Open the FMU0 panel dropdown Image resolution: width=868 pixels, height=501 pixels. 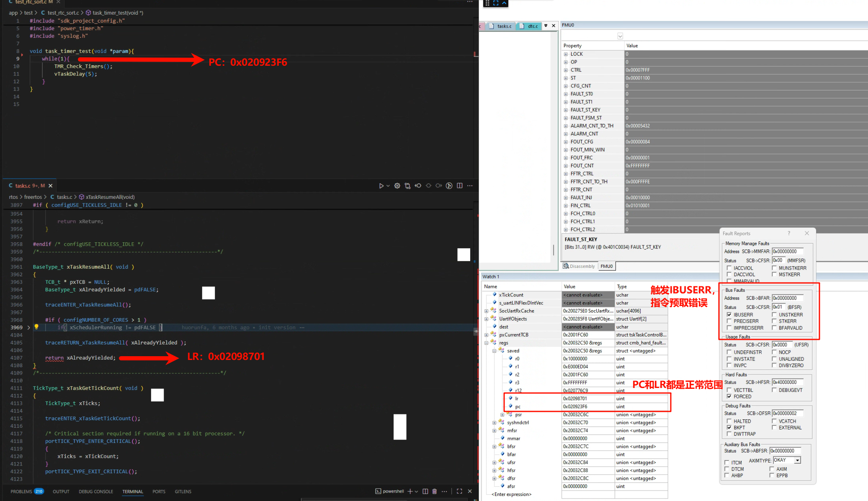[620, 36]
